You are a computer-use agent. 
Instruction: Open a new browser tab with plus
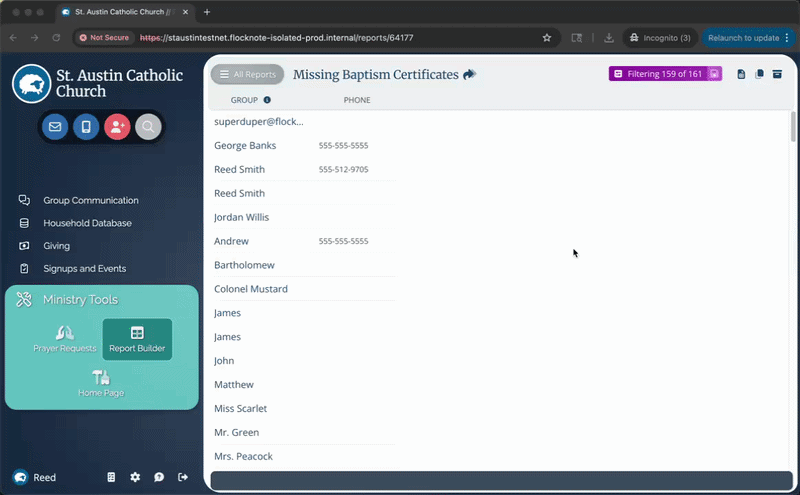click(x=207, y=12)
